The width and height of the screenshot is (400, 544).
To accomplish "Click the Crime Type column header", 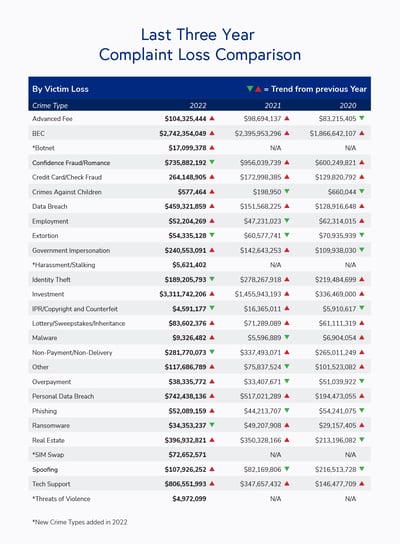I will pos(50,105).
